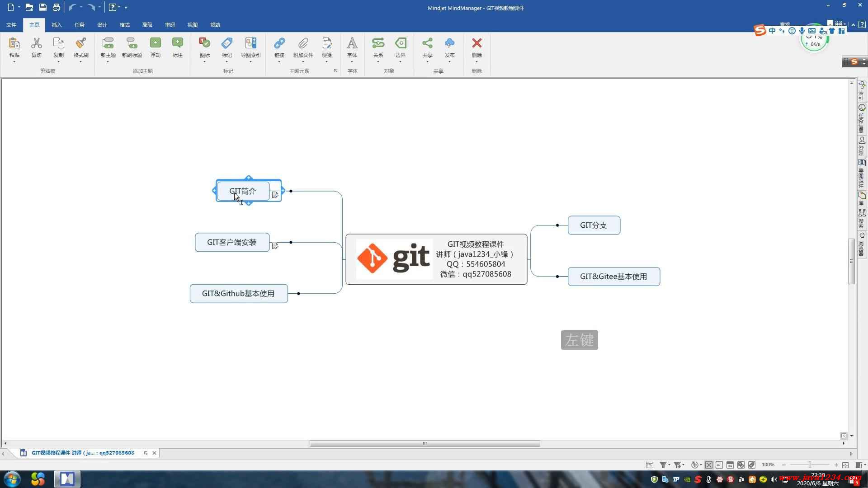The image size is (868, 488).
Task: Toggle Sogou Chinese/English input mode (中)
Action: 772,31
